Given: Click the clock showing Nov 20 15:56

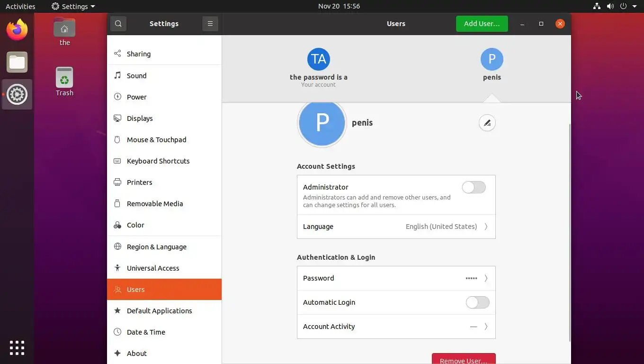Looking at the screenshot, I should coord(339,6).
